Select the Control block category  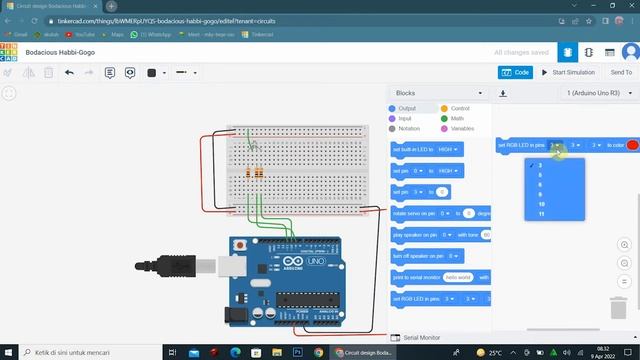tap(456, 108)
